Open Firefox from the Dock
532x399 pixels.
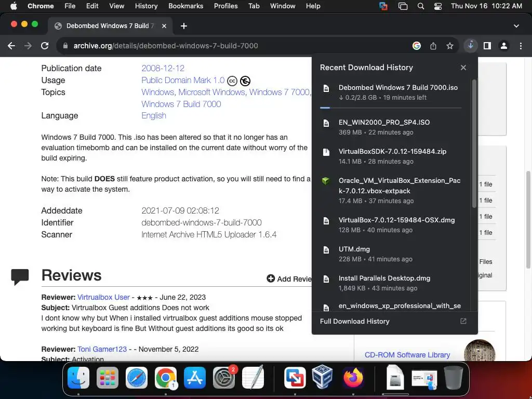(x=353, y=378)
